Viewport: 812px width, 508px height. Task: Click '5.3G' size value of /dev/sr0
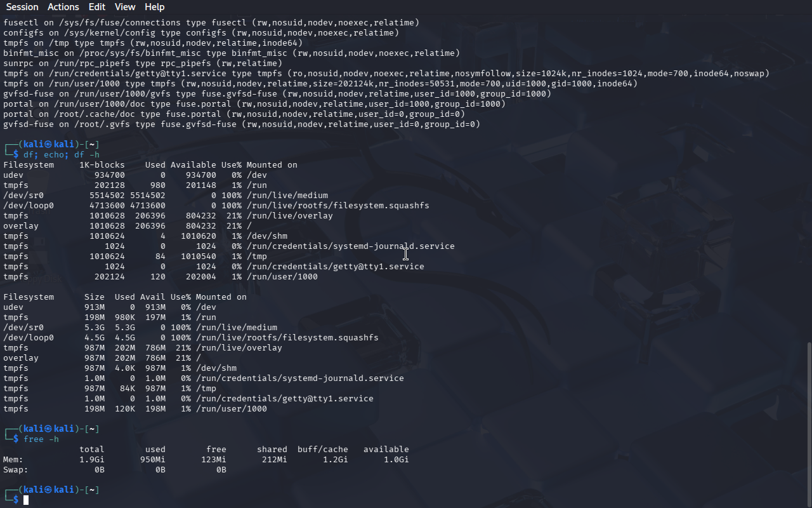[x=94, y=328]
